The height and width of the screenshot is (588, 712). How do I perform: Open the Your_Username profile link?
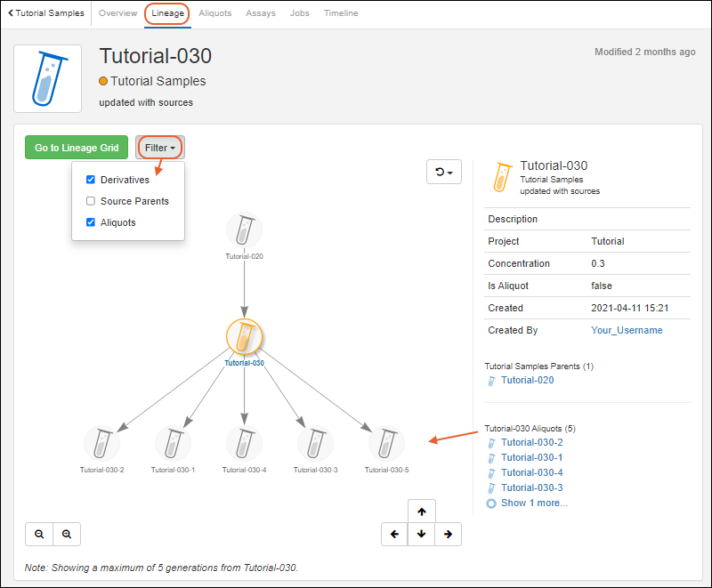[x=627, y=330]
